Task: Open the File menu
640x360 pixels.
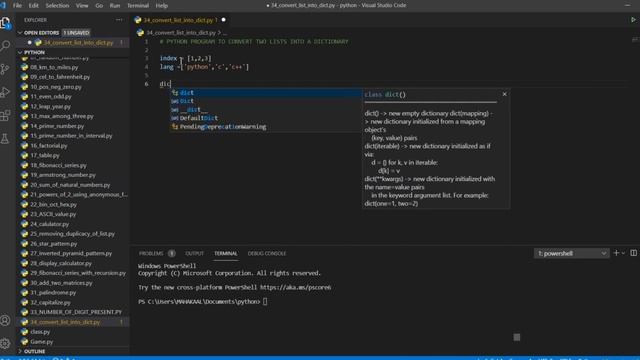Action: click(x=17, y=6)
